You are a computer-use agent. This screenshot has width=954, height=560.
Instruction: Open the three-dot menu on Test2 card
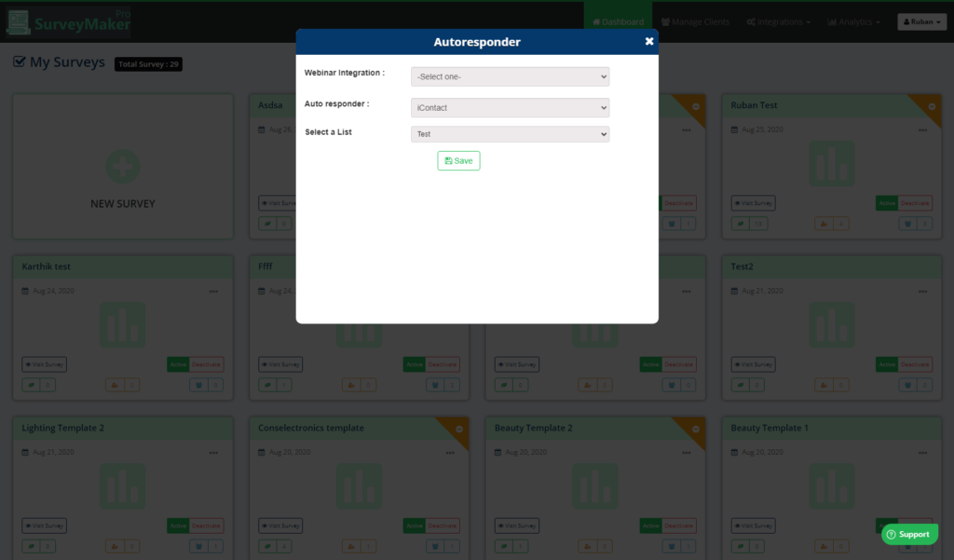[923, 292]
